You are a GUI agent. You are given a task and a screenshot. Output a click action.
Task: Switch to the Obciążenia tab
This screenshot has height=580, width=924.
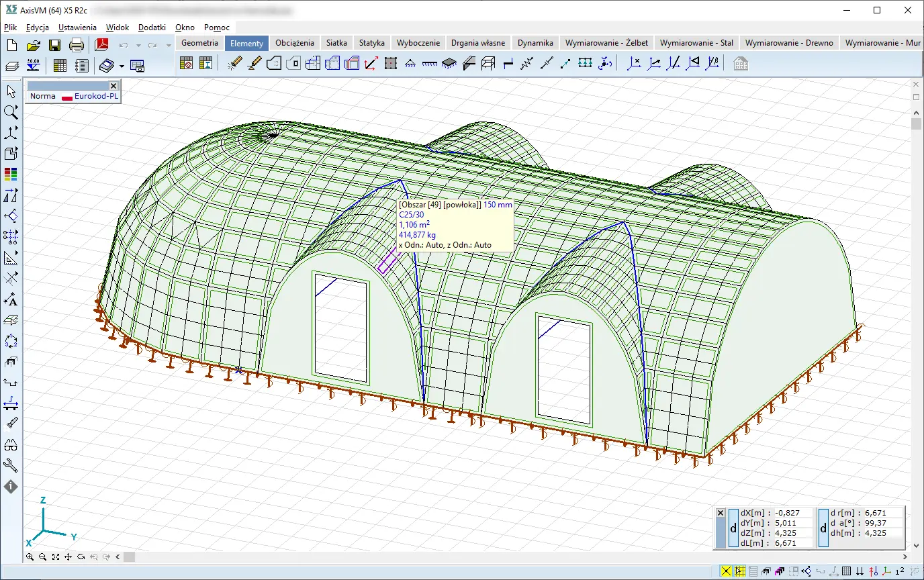pyautogui.click(x=294, y=42)
